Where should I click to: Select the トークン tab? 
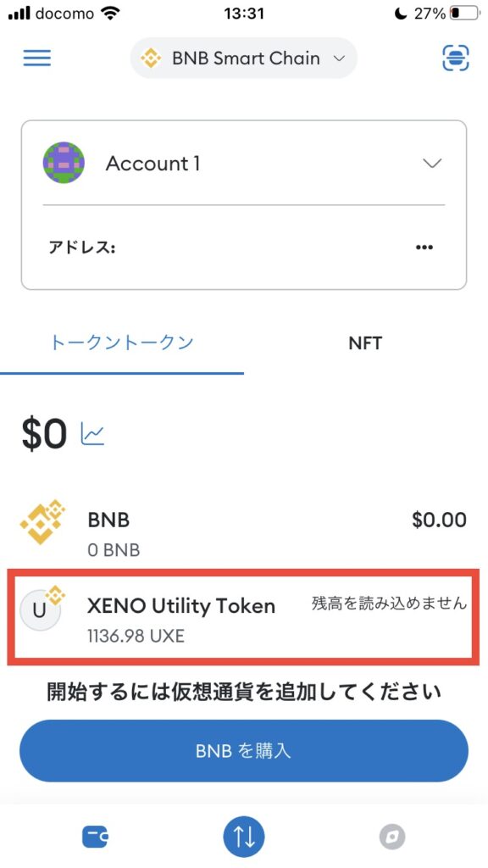click(122, 342)
